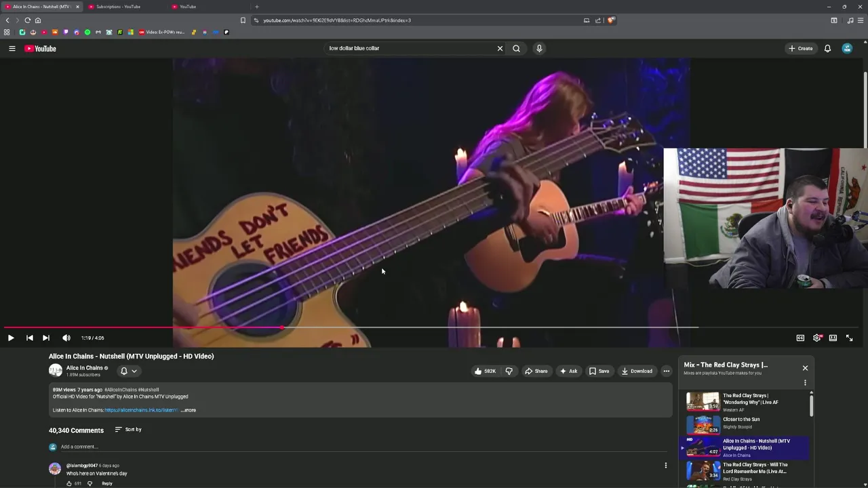Go back in the browser
Viewport: 868px width, 488px height.
(x=7, y=20)
